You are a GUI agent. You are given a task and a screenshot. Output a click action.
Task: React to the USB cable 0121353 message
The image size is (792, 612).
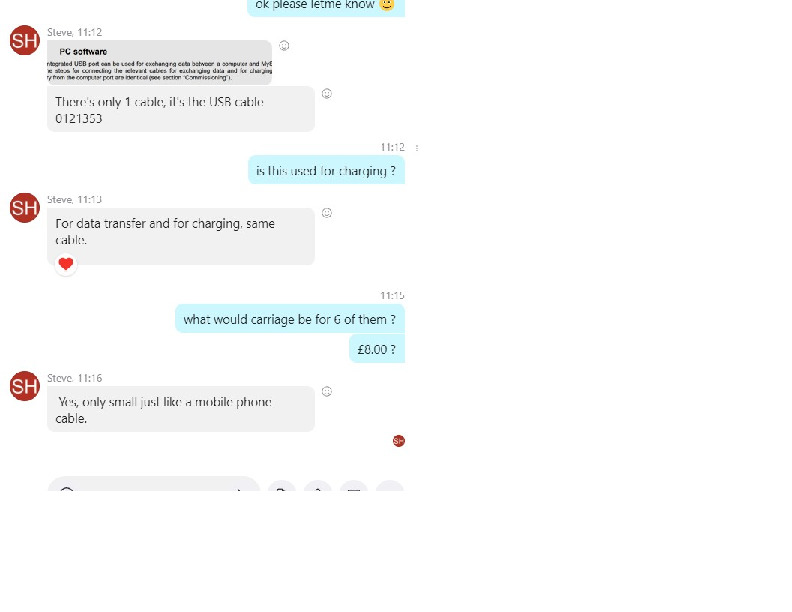pyautogui.click(x=327, y=93)
